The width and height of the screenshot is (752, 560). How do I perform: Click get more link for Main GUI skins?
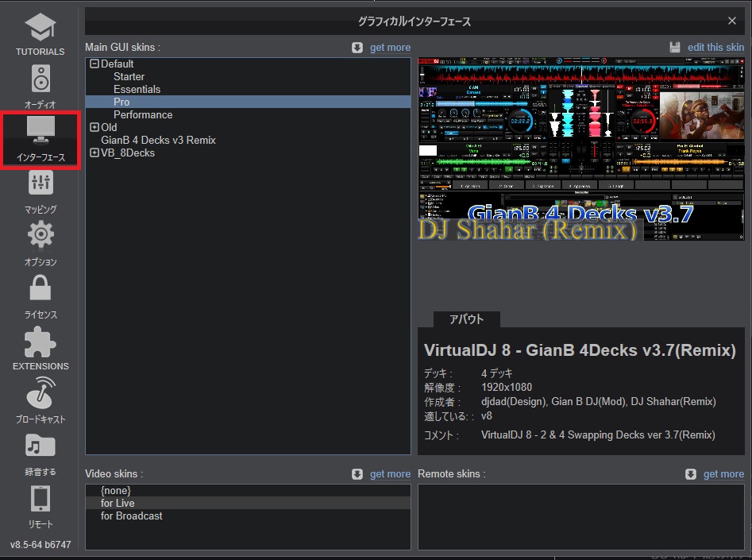point(390,48)
